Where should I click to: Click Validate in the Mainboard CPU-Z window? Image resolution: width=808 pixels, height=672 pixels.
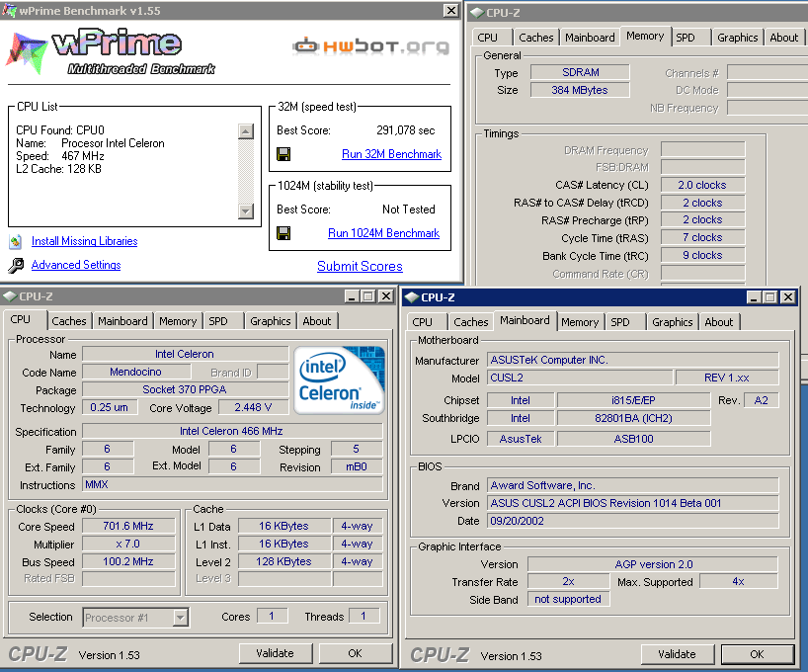pos(677,654)
